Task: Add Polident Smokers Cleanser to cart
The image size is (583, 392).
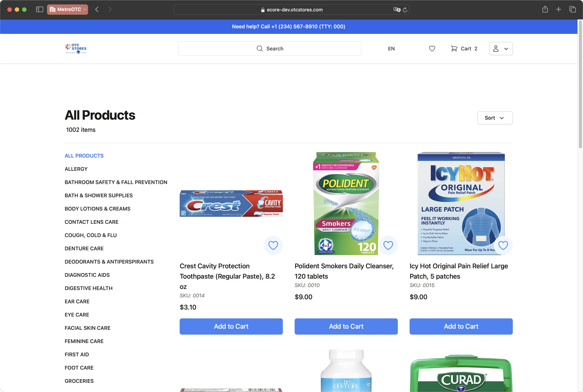Action: coord(346,326)
